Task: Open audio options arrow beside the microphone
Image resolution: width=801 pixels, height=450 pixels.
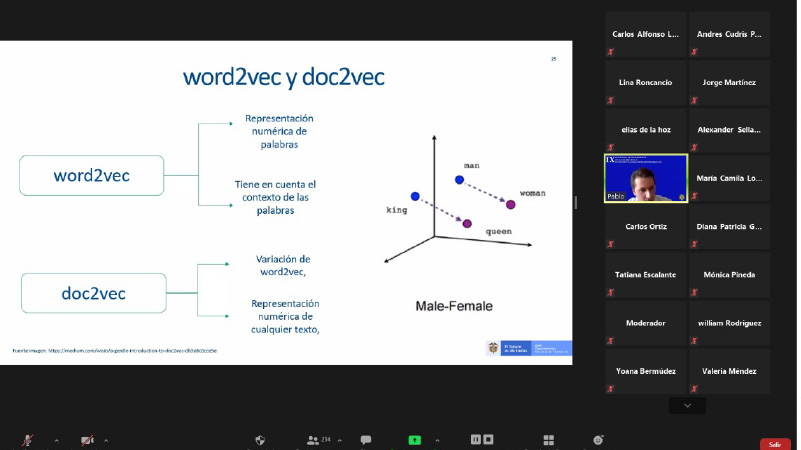Action: click(x=56, y=440)
